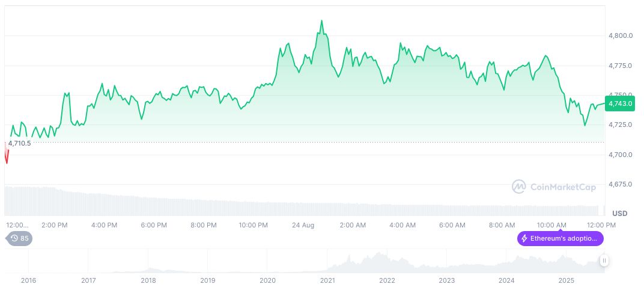Click the 10:00 PM time axis label
Viewport: 644px width, 287px height.
click(x=253, y=225)
